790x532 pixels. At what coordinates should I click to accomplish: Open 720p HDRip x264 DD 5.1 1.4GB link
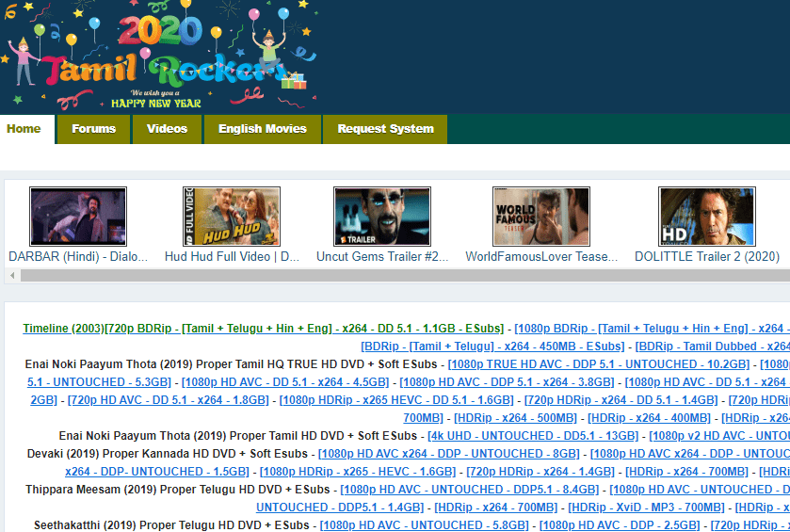[x=621, y=400]
